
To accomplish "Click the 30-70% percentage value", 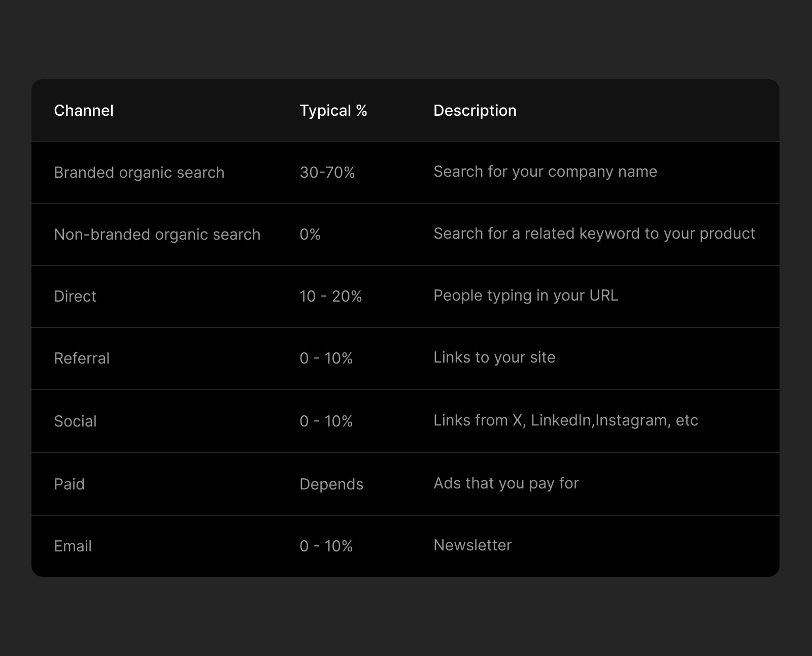I will (x=327, y=173).
